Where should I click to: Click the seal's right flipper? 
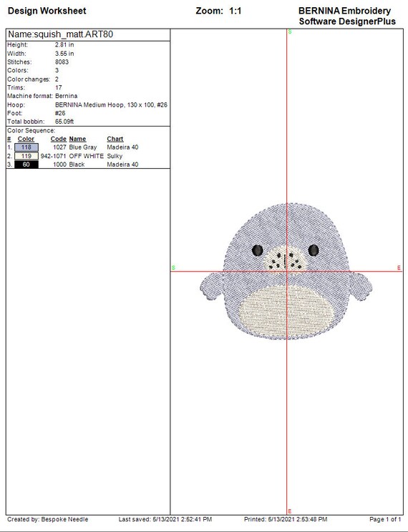(361, 287)
